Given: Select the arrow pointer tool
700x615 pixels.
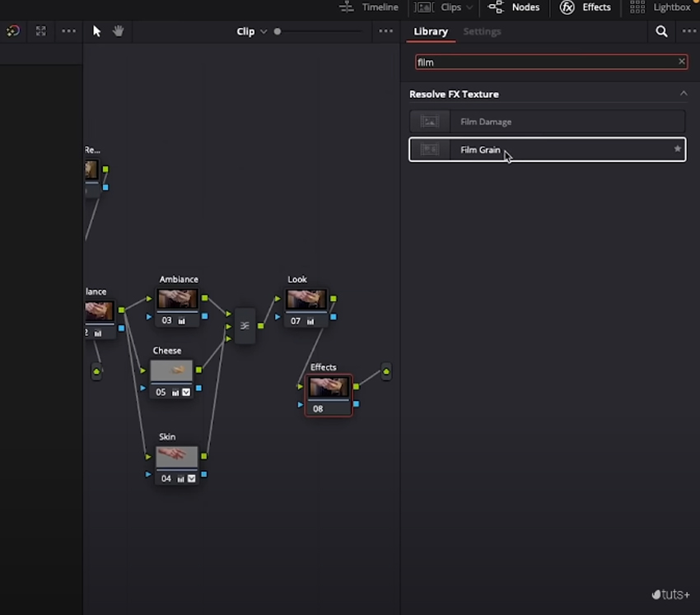Looking at the screenshot, I should tap(96, 31).
